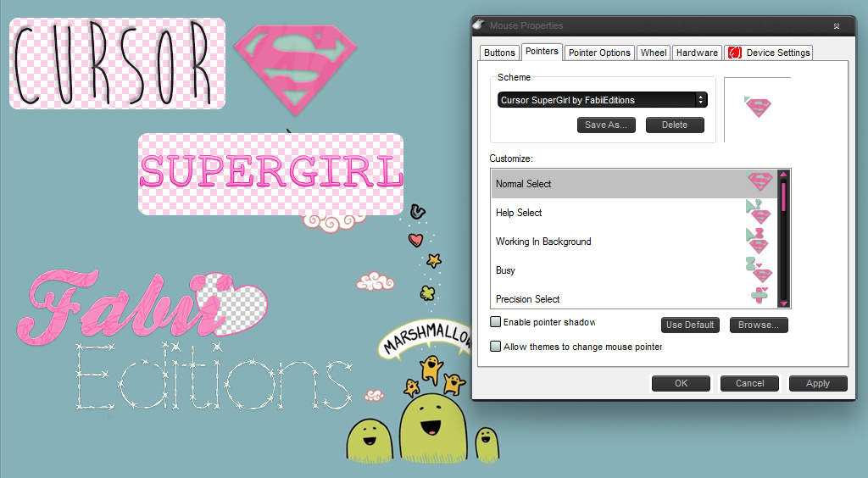The height and width of the screenshot is (478, 868).
Task: Open the Pointer Options tab
Action: (x=599, y=53)
